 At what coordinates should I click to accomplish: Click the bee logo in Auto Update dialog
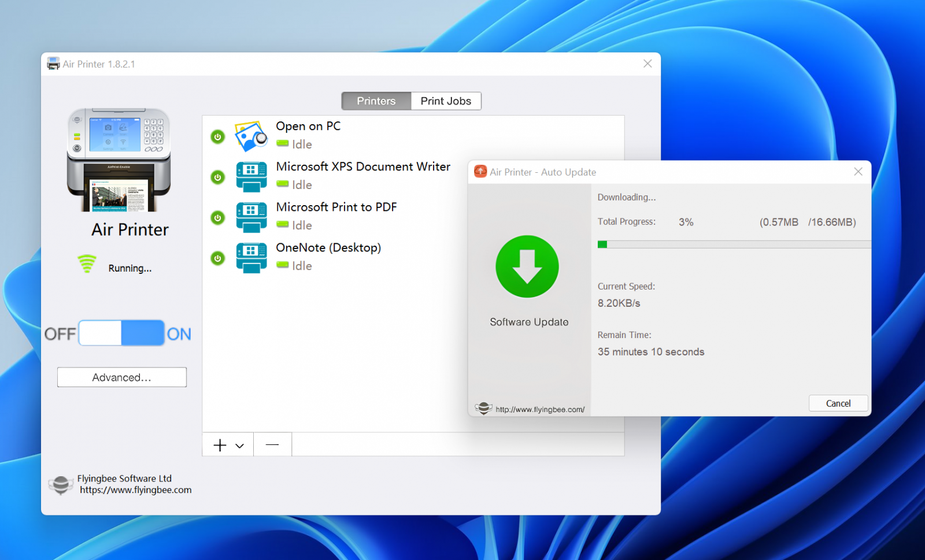(x=483, y=409)
